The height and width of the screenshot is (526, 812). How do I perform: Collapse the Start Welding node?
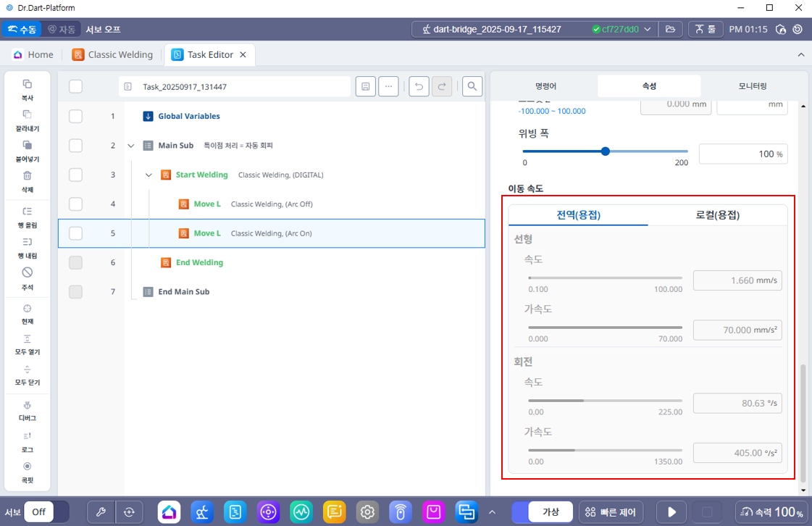pyautogui.click(x=148, y=175)
